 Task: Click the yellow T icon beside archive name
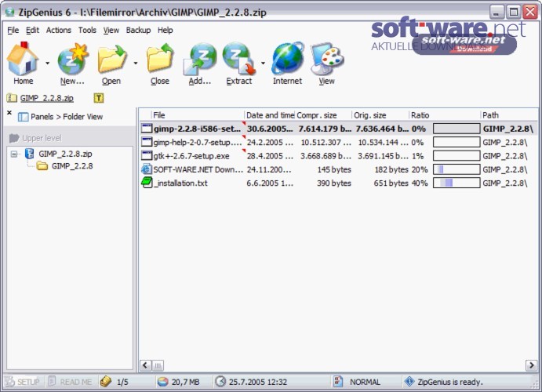[99, 99]
